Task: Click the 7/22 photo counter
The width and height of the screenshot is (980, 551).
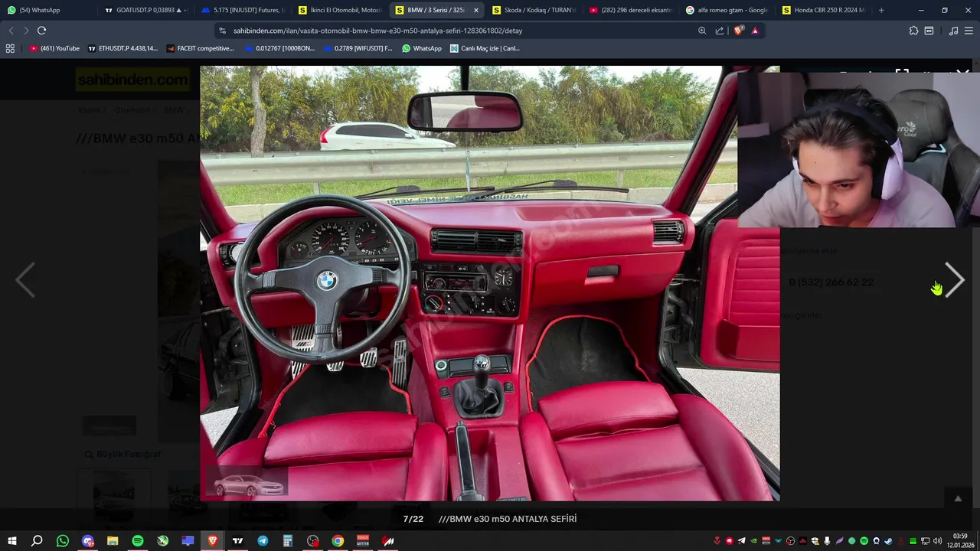Action: [413, 519]
